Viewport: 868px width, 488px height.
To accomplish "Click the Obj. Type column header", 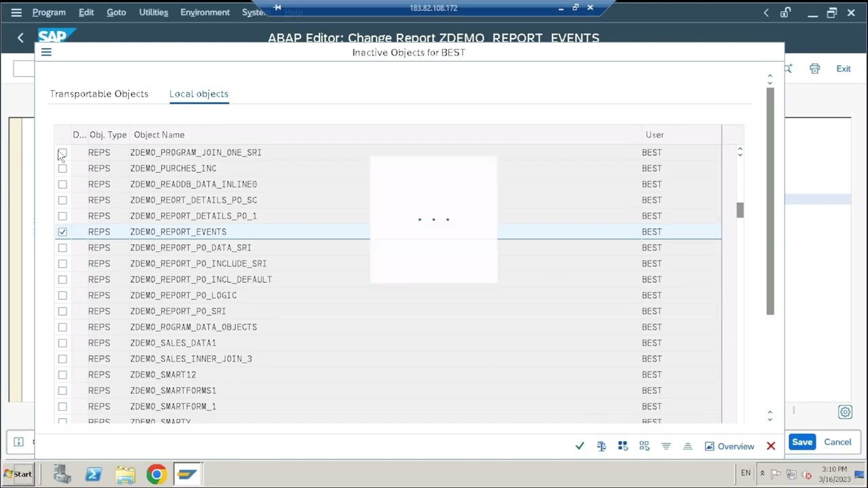I will [108, 135].
